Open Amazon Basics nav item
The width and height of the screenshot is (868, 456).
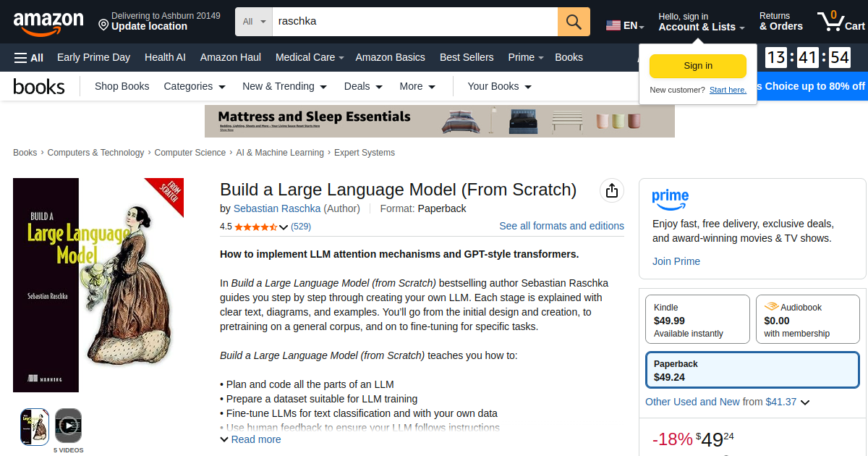point(391,57)
